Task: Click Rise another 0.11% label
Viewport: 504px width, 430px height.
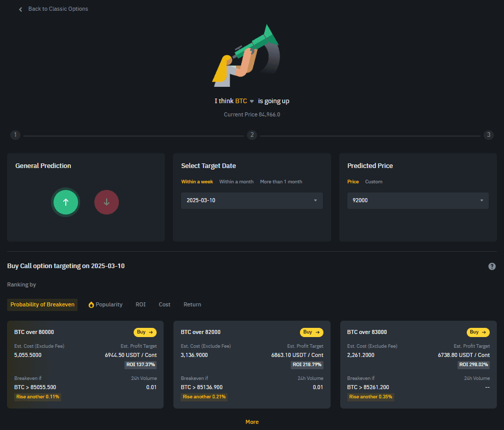Action: point(38,397)
